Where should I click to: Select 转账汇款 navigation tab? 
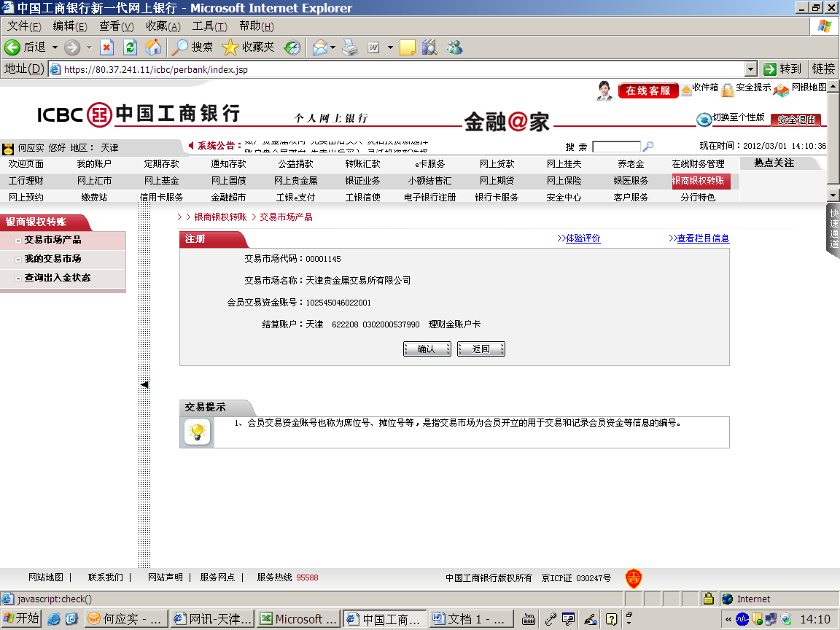(x=362, y=164)
